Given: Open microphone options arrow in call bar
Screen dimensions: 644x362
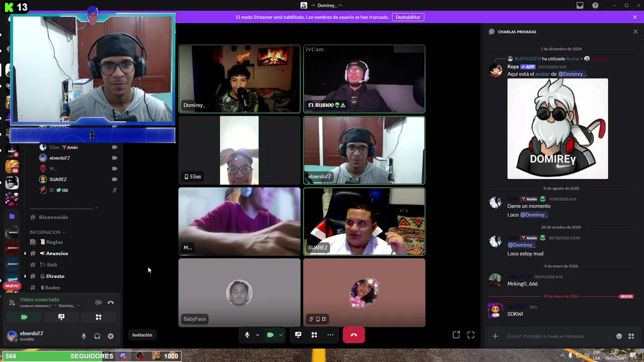Looking at the screenshot, I should (257, 335).
